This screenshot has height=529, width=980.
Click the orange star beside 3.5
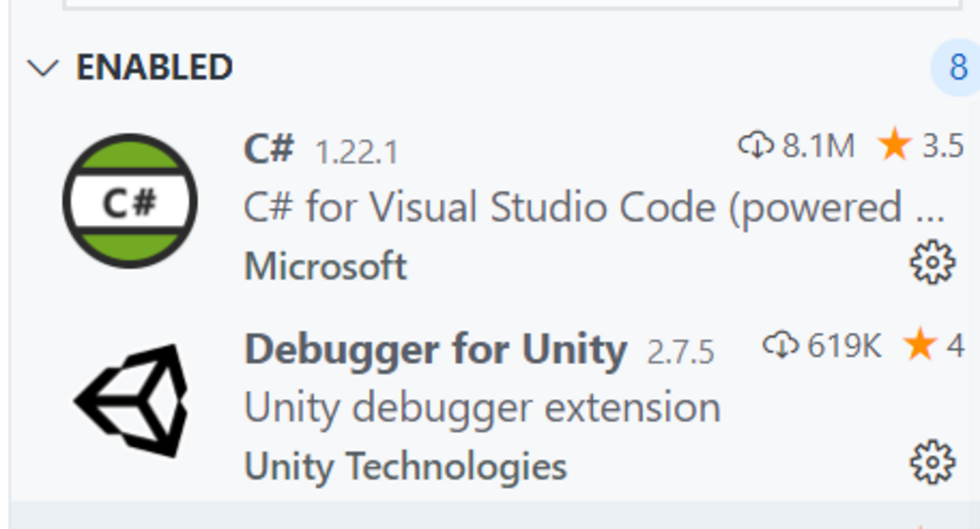895,145
